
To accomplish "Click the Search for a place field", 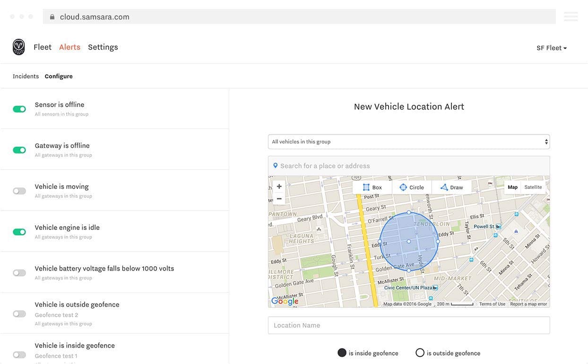I will [x=409, y=166].
